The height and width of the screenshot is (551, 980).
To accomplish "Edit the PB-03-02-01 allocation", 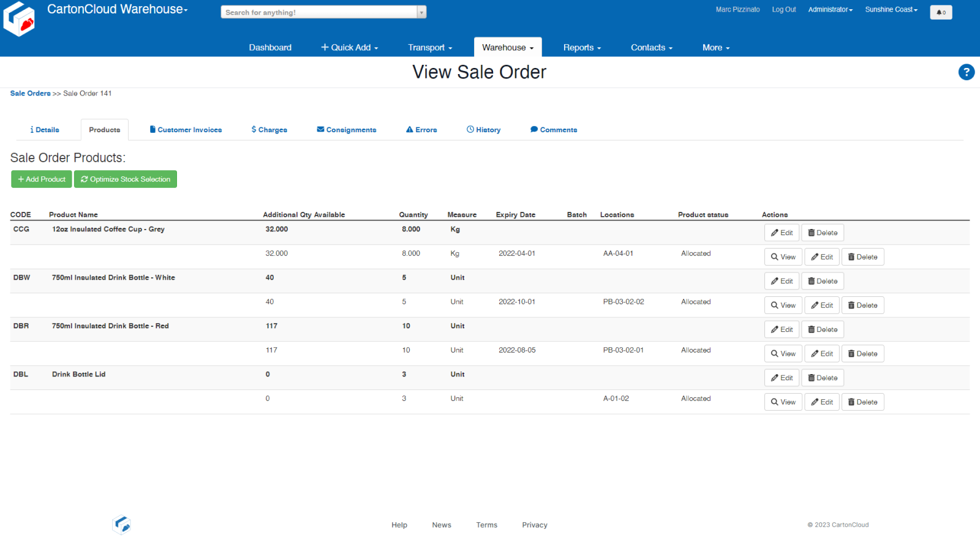I will [x=822, y=354].
